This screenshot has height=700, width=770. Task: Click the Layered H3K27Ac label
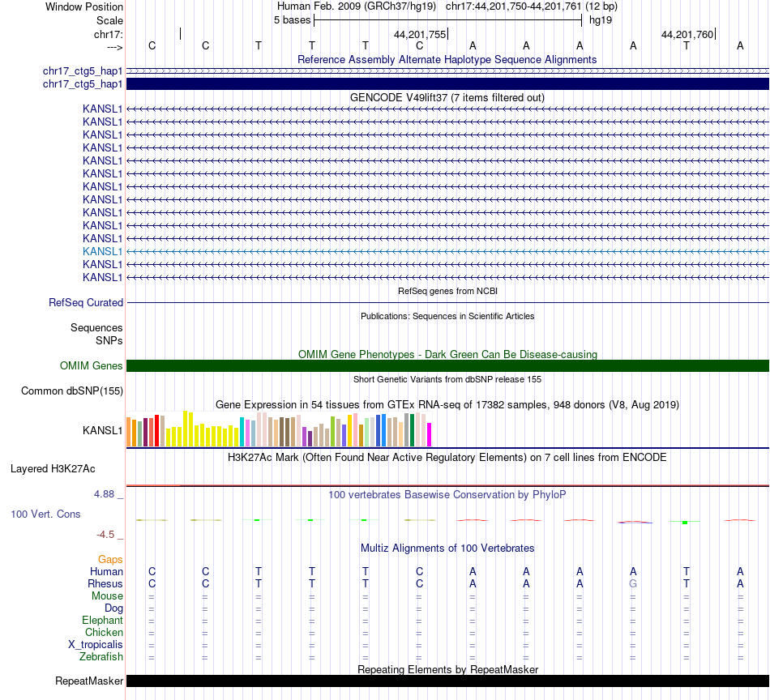coord(53,469)
